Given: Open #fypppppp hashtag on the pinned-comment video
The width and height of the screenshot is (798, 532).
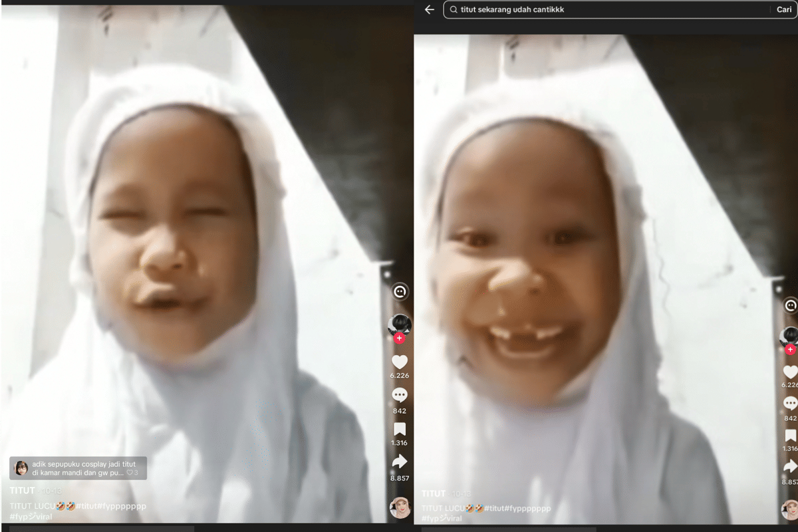Looking at the screenshot, I should pos(122,506).
